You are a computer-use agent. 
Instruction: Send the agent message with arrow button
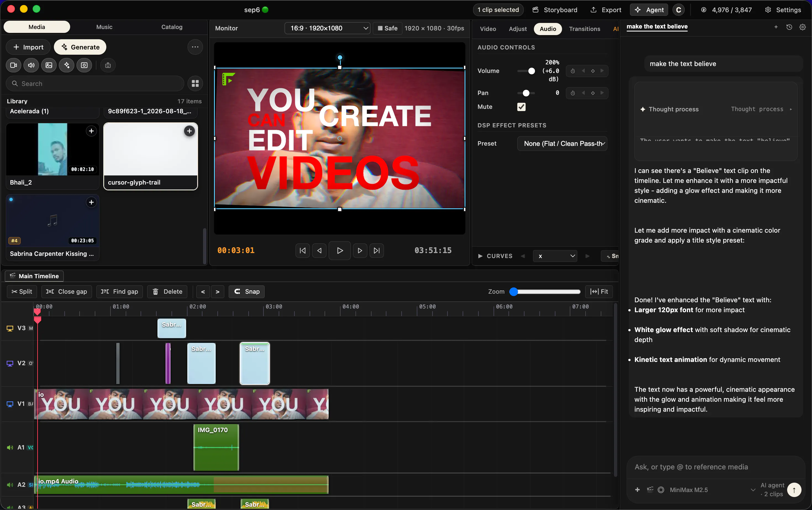(x=794, y=490)
